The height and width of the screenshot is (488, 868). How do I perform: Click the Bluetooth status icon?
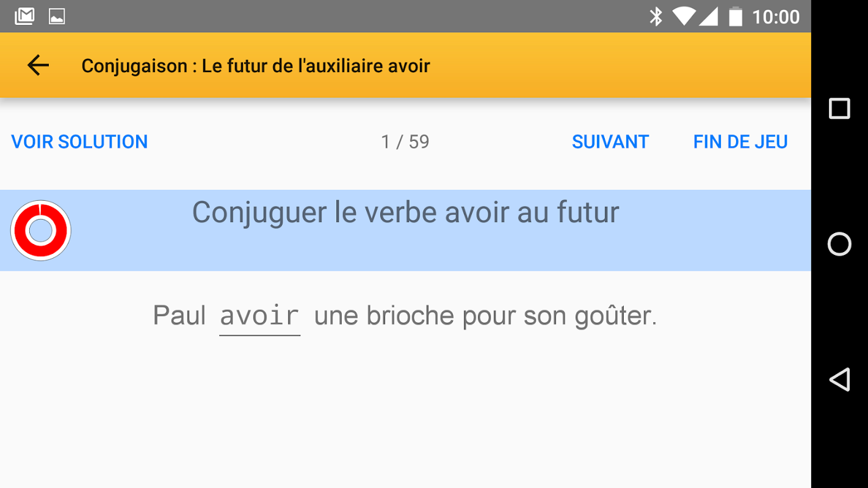(x=656, y=16)
